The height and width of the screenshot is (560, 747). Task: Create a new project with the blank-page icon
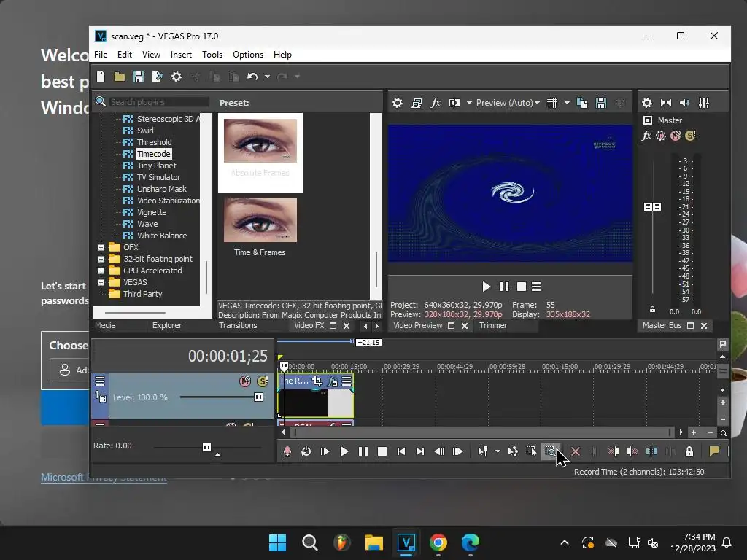(101, 76)
